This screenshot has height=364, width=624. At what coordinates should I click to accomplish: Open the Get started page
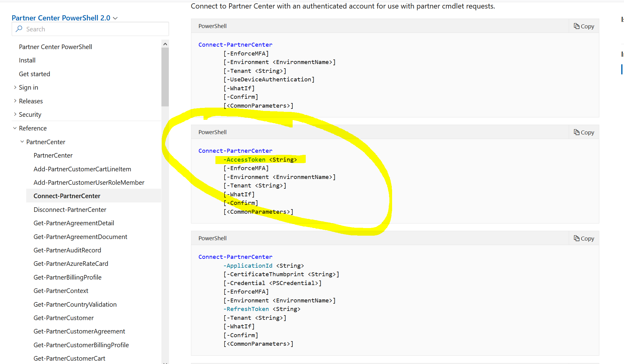(x=34, y=74)
